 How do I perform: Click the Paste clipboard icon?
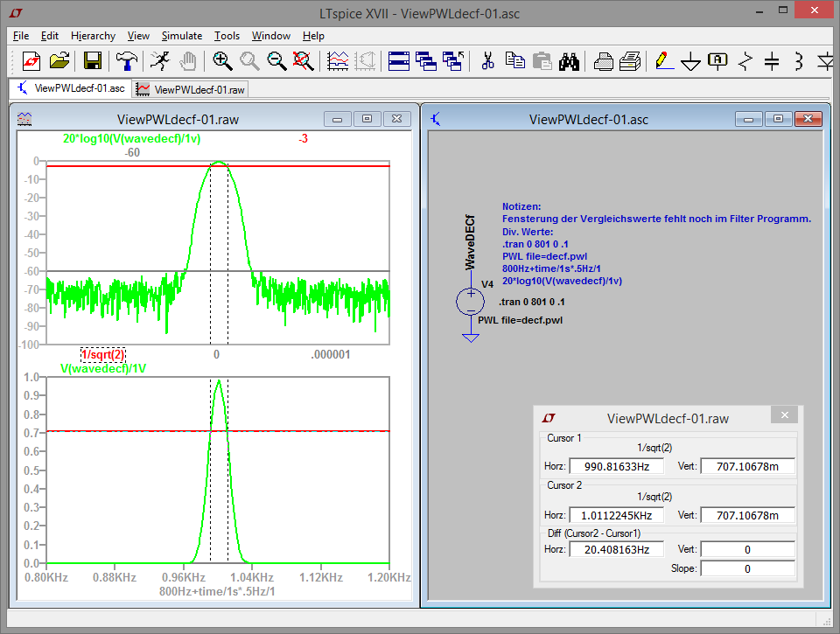(542, 61)
